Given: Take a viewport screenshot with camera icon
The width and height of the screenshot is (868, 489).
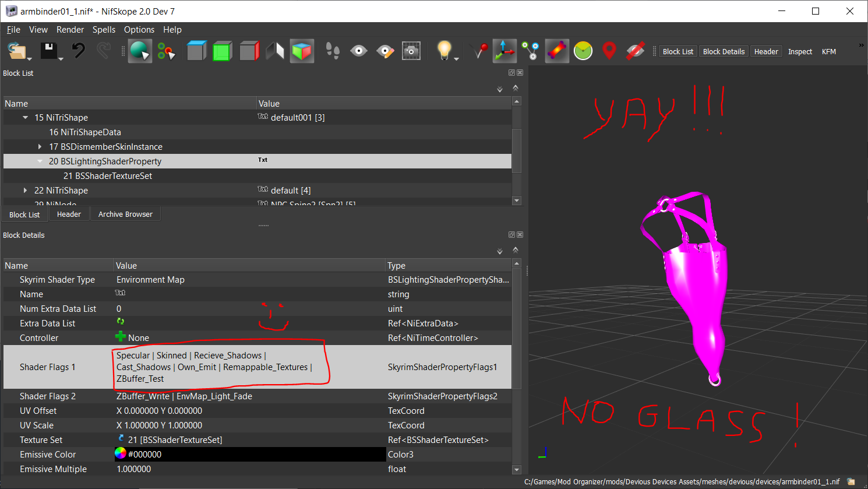Looking at the screenshot, I should click(411, 51).
